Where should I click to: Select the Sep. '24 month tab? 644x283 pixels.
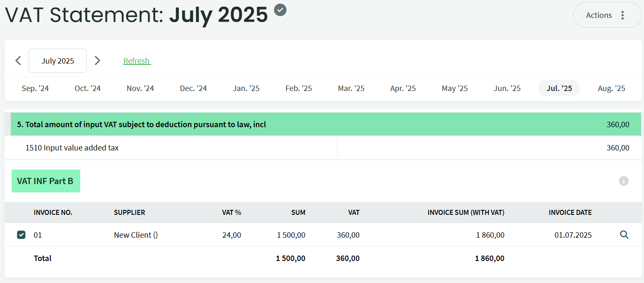tap(35, 89)
